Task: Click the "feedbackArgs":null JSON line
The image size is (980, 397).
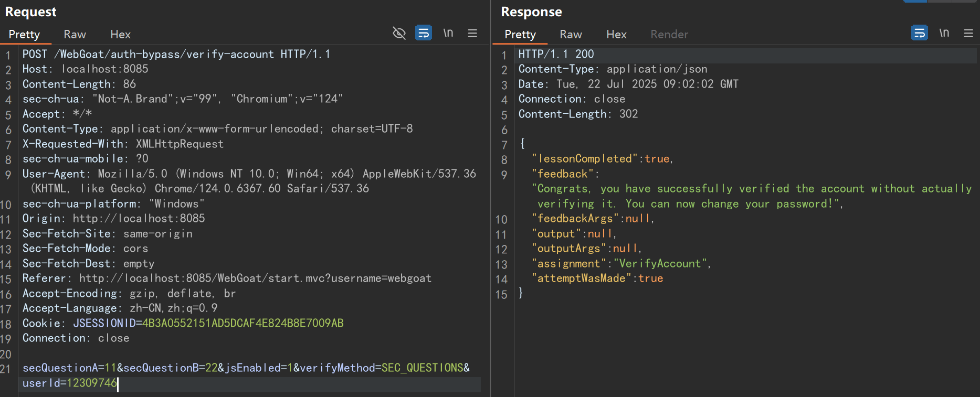Action: 593,218
